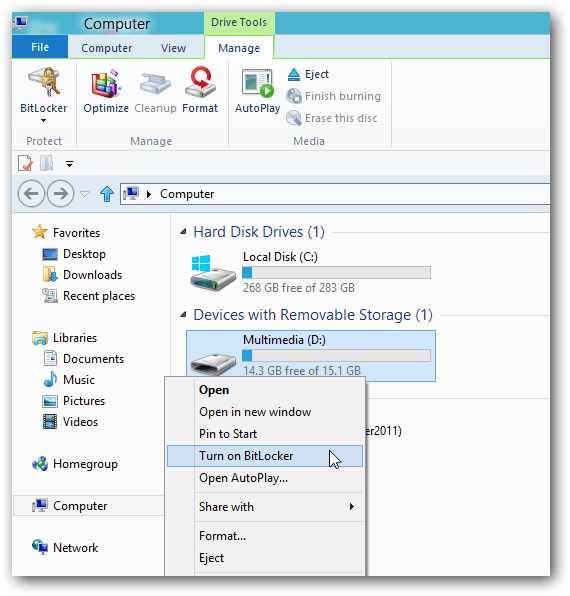Collapse Devices with Removable Storage group
Viewport: 570px width, 596px height.
[x=184, y=315]
